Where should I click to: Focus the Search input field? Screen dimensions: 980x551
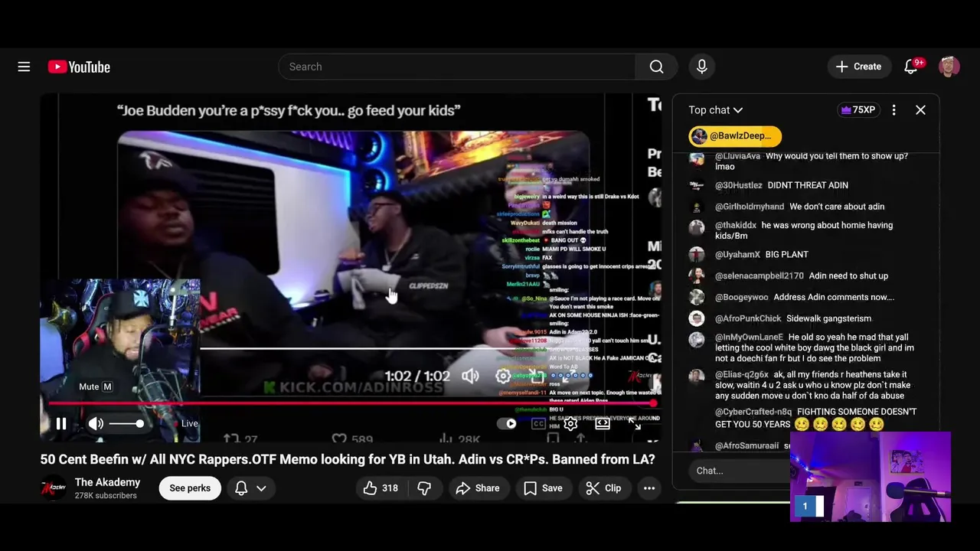click(457, 67)
